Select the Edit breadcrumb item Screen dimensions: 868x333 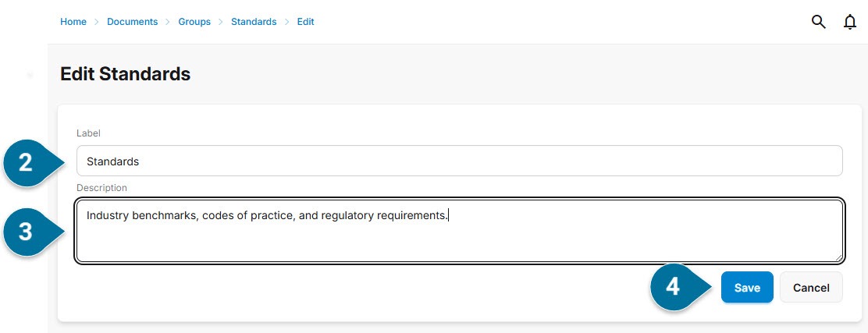coord(305,22)
